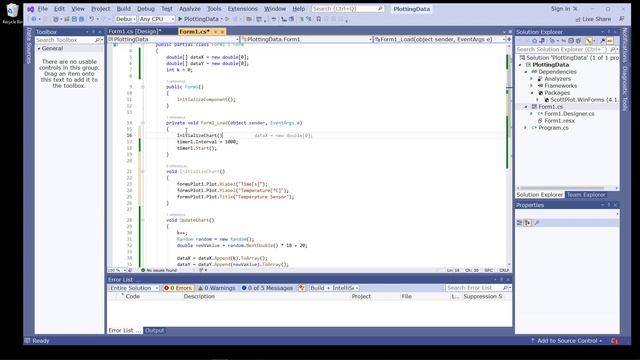Open the Build menu
This screenshot has width=640, height=360.
click(x=124, y=9)
